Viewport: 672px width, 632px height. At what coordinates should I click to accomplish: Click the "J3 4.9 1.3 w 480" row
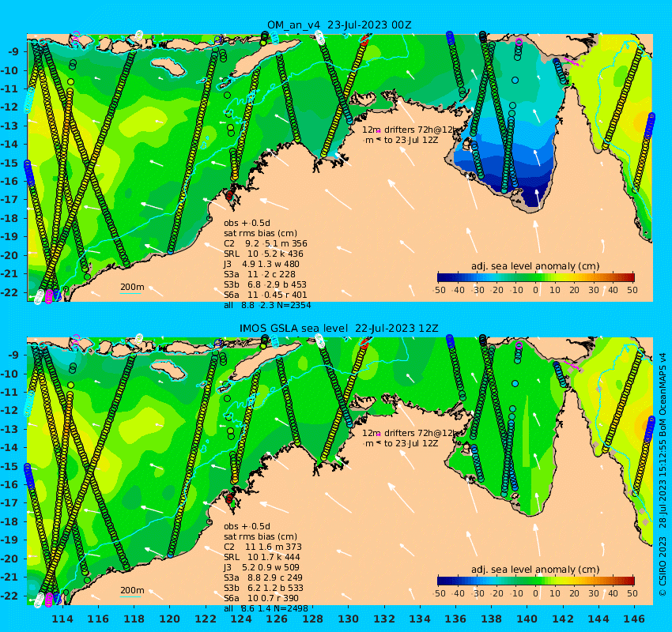click(262, 264)
